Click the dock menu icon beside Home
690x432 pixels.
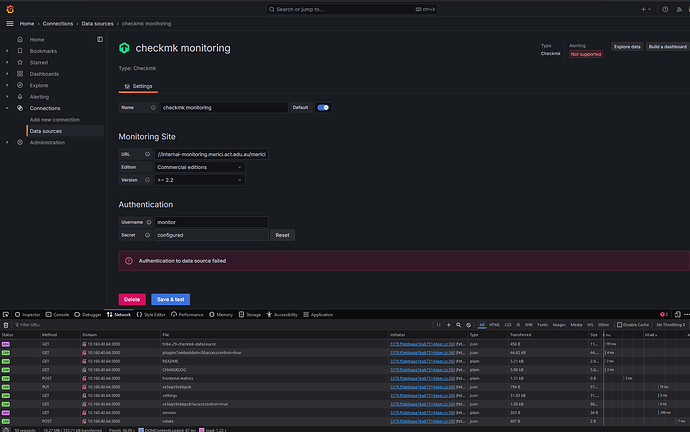(100, 40)
